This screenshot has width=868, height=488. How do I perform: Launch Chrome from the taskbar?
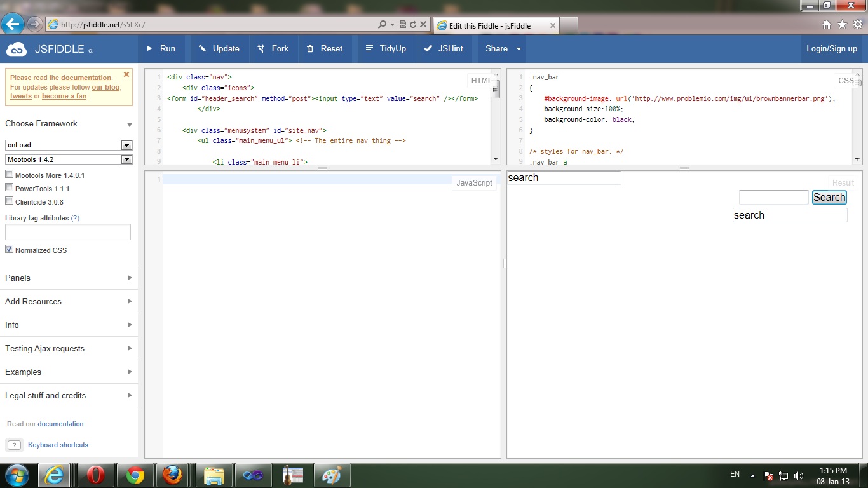pyautogui.click(x=135, y=475)
